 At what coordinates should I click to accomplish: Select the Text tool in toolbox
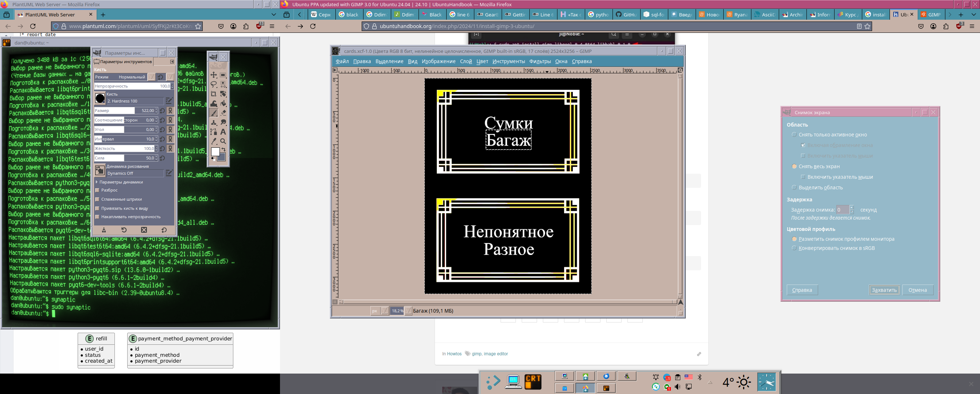click(223, 132)
